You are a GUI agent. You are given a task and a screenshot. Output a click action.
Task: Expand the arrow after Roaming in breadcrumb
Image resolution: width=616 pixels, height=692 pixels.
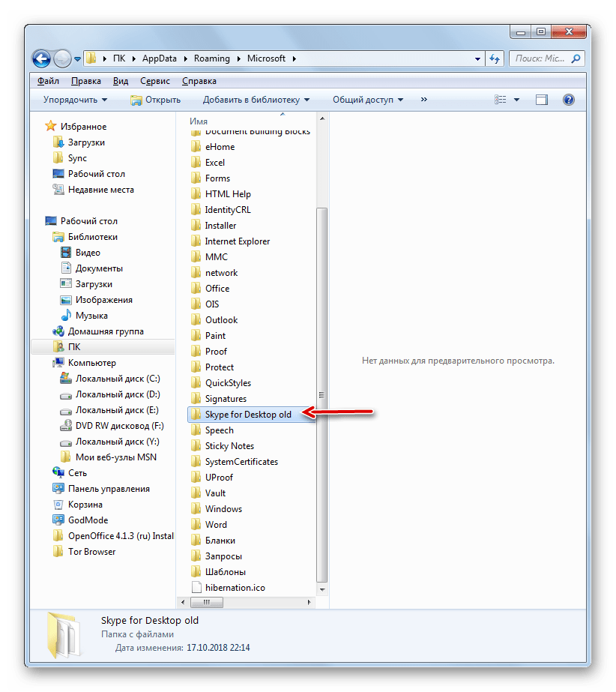pyautogui.click(x=239, y=58)
